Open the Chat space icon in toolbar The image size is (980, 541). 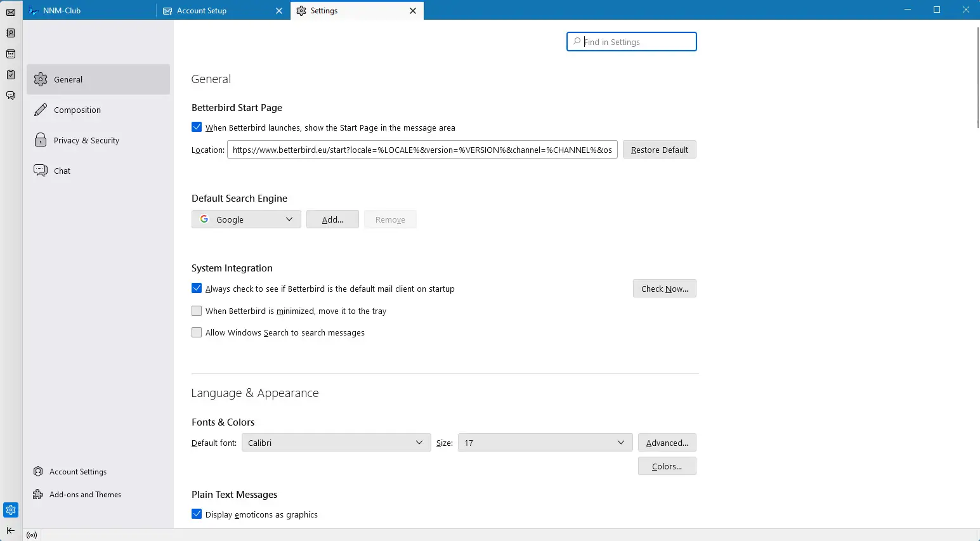pyautogui.click(x=11, y=96)
